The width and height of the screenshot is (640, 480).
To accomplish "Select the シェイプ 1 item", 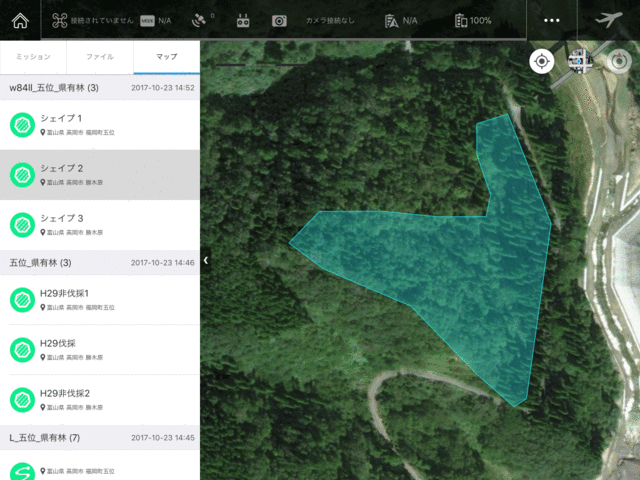I will click(x=100, y=125).
